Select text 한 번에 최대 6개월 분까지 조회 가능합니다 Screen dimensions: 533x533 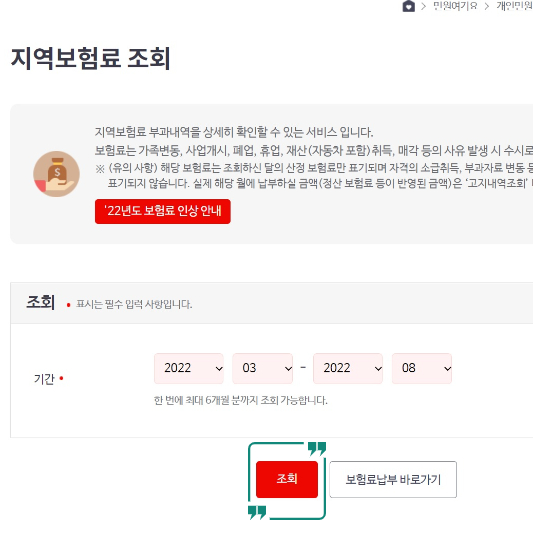point(241,400)
